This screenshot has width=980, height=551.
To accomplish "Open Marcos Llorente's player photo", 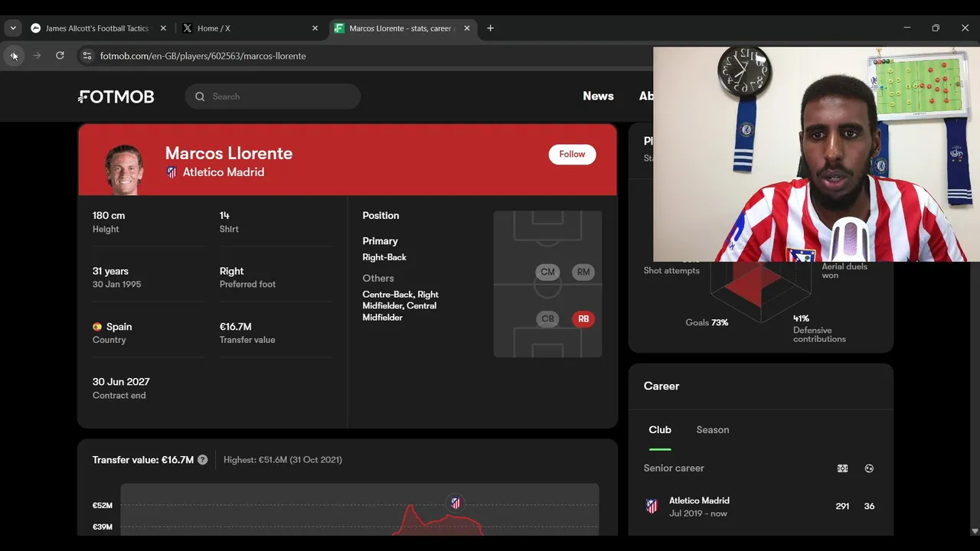I will click(124, 168).
